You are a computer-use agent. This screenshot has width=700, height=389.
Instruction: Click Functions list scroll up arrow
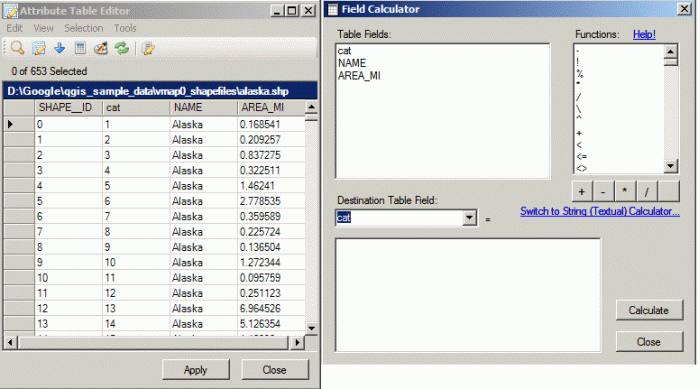coord(671,51)
